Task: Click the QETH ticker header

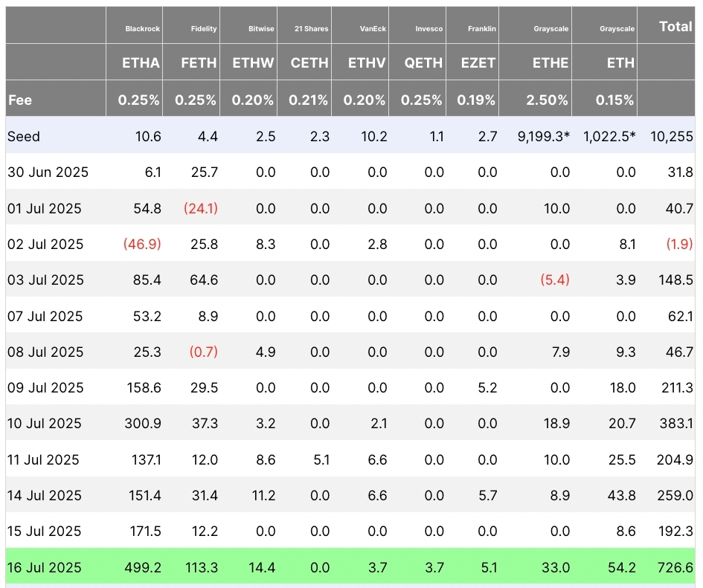Action: point(423,63)
